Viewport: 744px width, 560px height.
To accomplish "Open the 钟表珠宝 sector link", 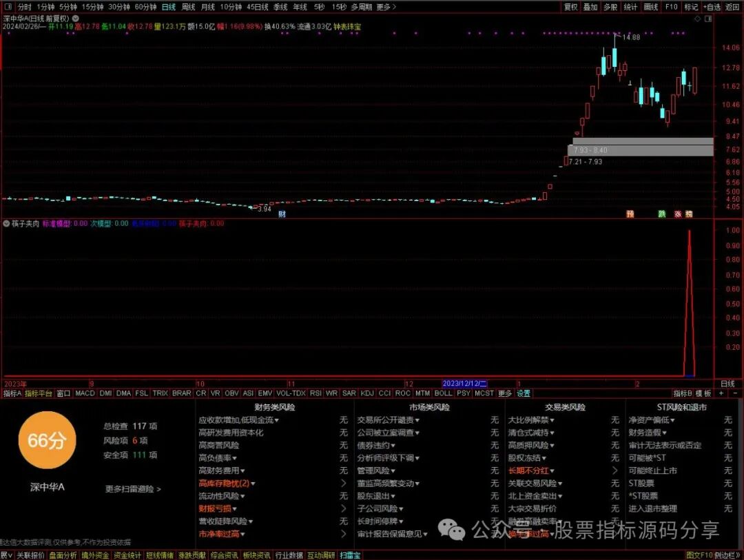I will (347, 27).
